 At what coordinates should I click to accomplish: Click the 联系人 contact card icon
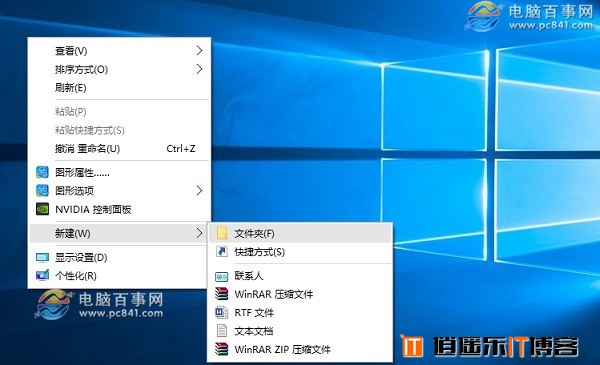click(x=222, y=276)
